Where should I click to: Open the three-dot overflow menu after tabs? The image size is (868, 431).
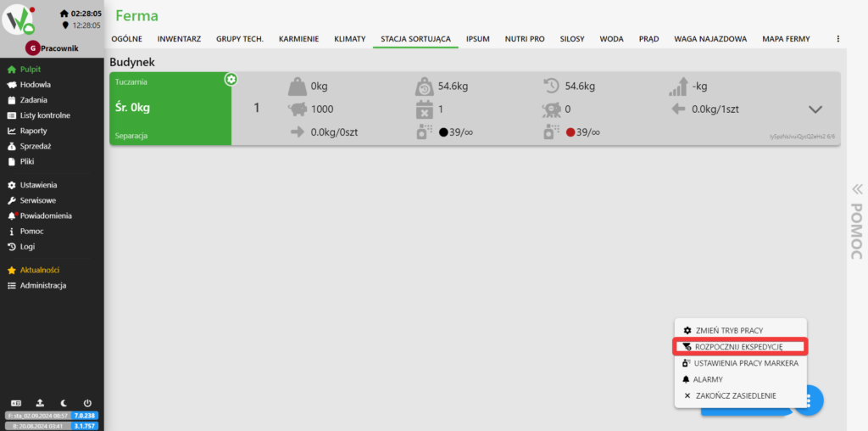point(837,39)
